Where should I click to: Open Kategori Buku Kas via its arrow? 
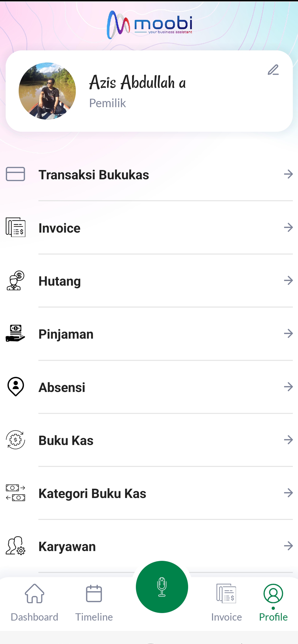288,493
